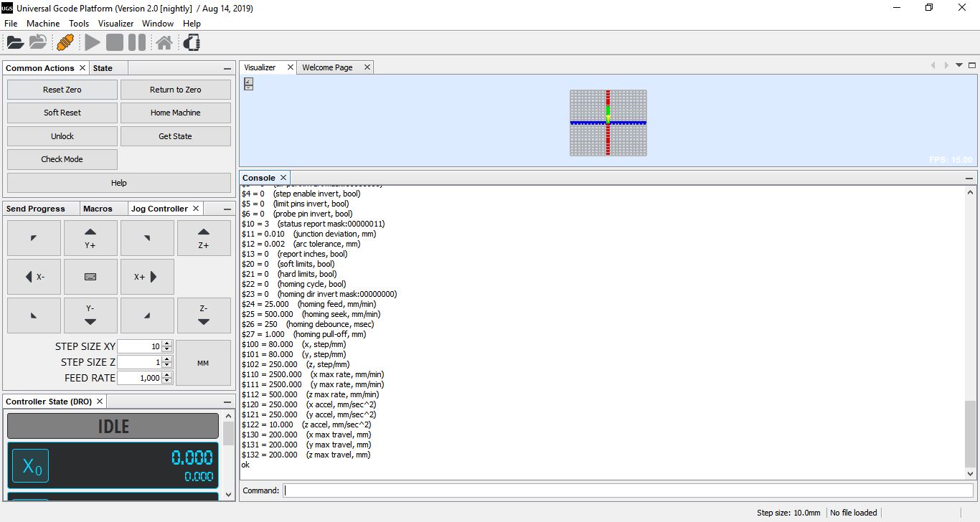Jog diagonally with the up-right arrow button
This screenshot has width=980, height=522.
pyautogui.click(x=147, y=238)
